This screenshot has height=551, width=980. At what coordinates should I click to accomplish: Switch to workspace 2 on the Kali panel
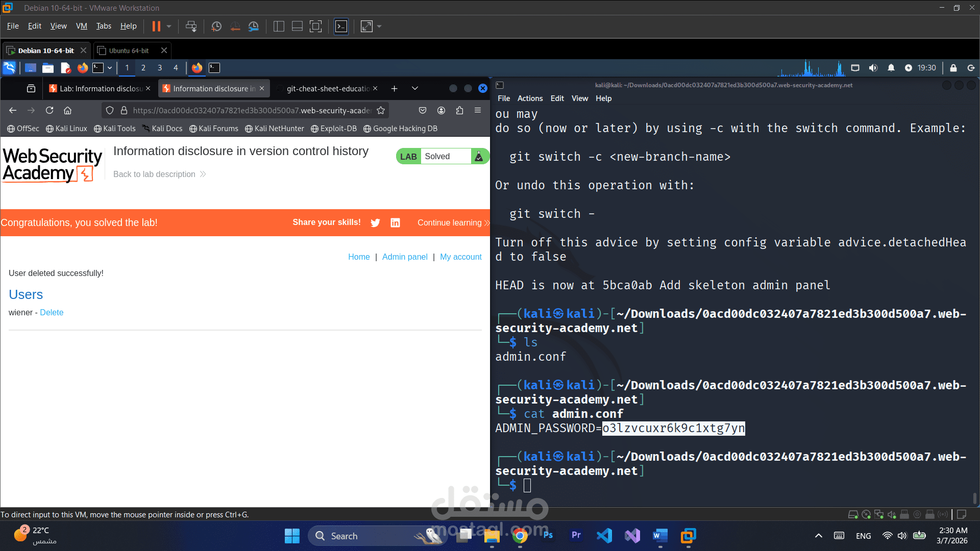point(143,67)
